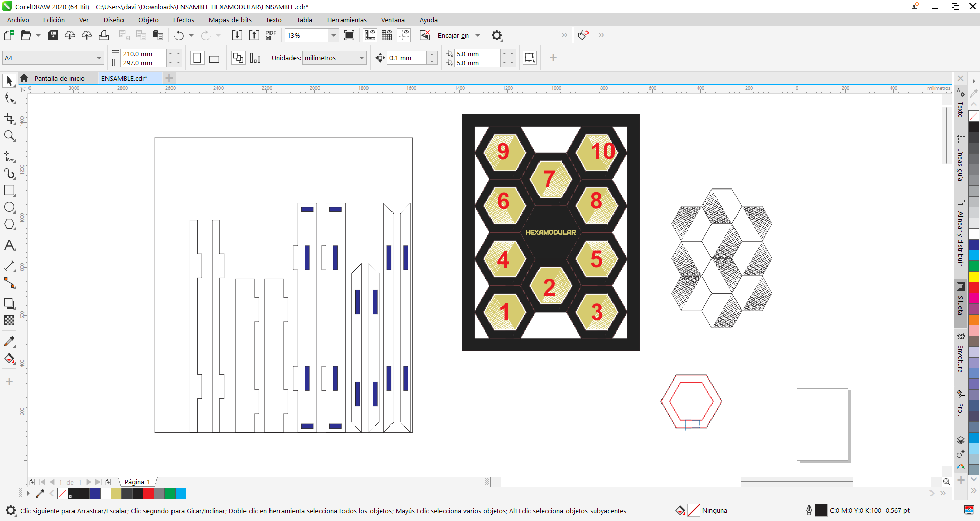980x521 pixels.
Task: Click the Publish to PDF icon
Action: click(271, 35)
